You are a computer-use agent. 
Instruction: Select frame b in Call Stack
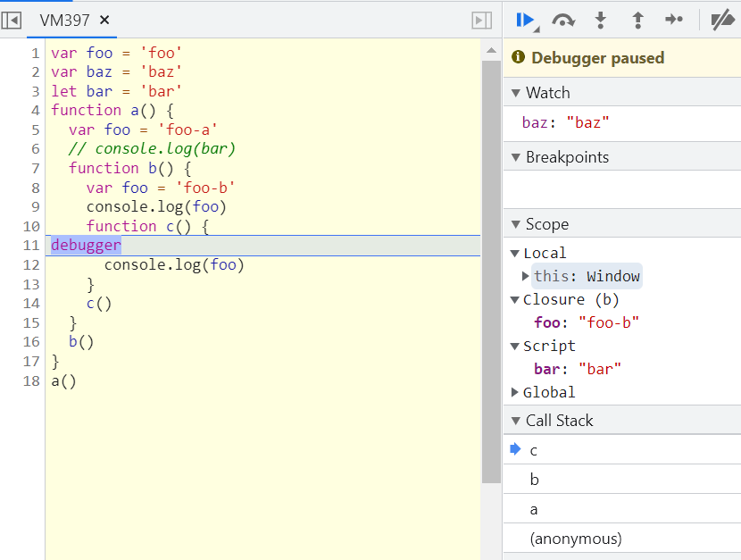(535, 480)
